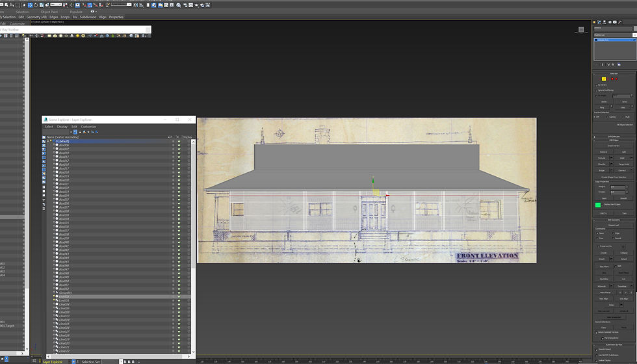Click the Chamfer button
This screenshot has height=364, width=637.
pyautogui.click(x=602, y=164)
